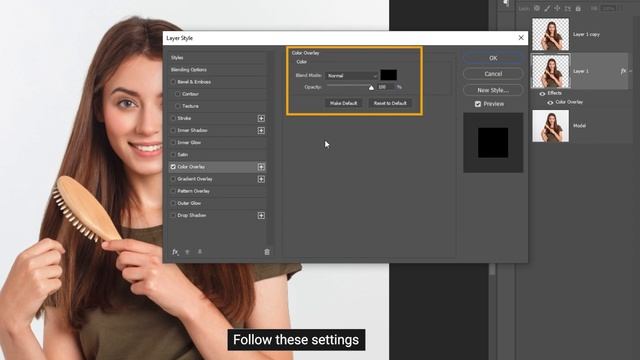Click the Opacity percentage input field

click(x=386, y=87)
